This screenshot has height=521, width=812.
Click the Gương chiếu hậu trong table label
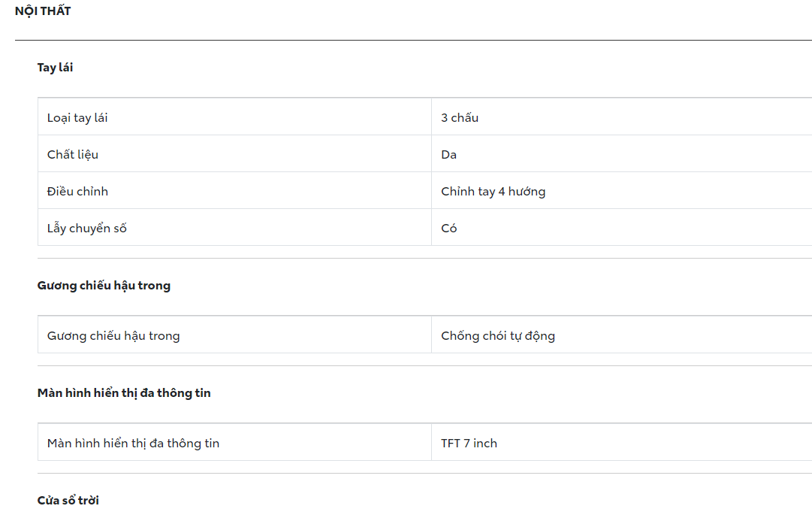[x=113, y=336]
